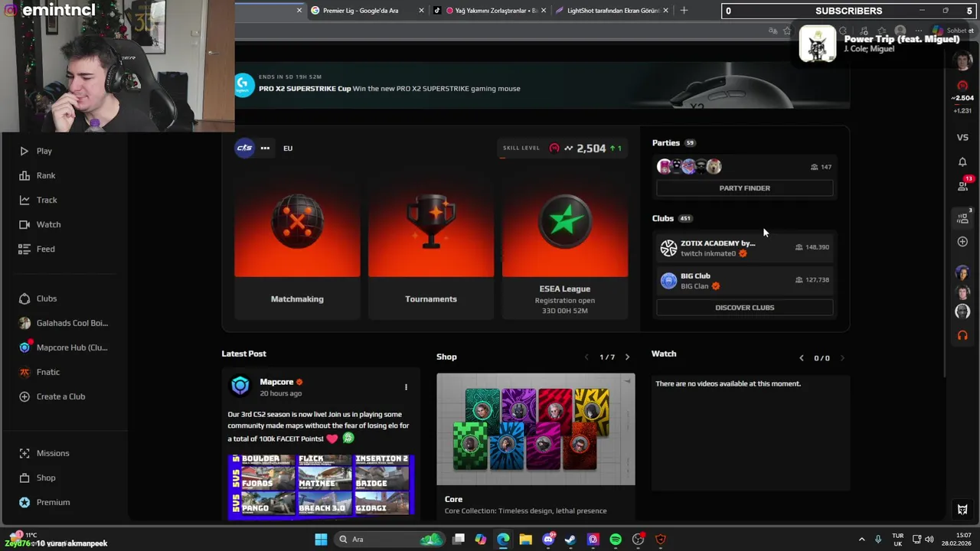The image size is (980, 551).
Task: Open profile avatar in right rail
Action: click(962, 61)
